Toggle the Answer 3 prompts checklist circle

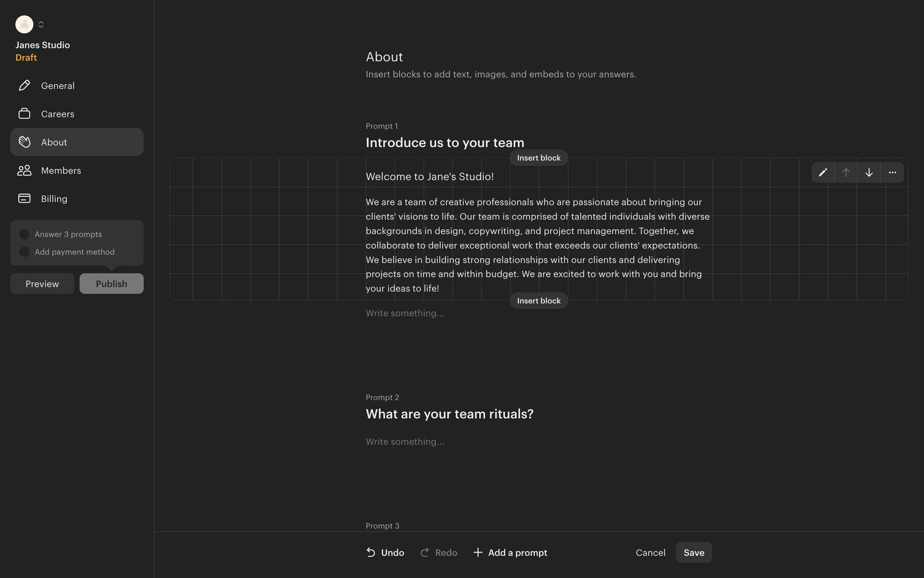click(x=24, y=234)
